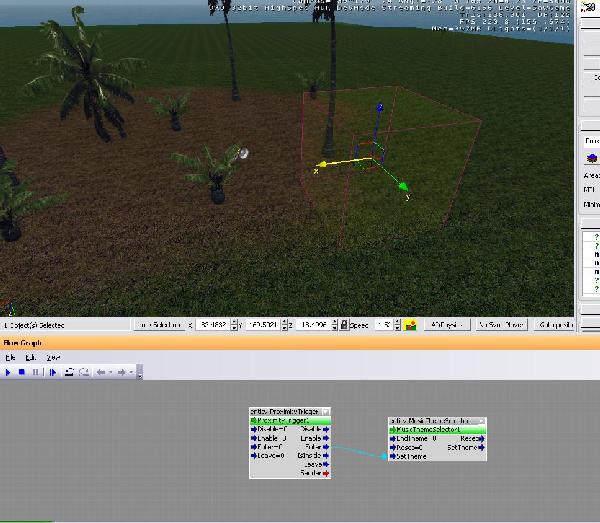Start the Flow Graph with the play button
The width and height of the screenshot is (600, 523).
coord(8,372)
